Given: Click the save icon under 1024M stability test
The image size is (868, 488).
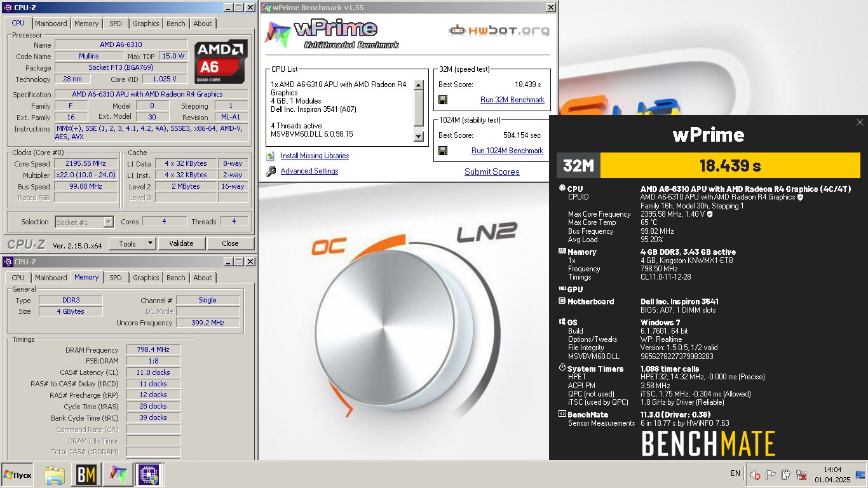Looking at the screenshot, I should pos(443,151).
